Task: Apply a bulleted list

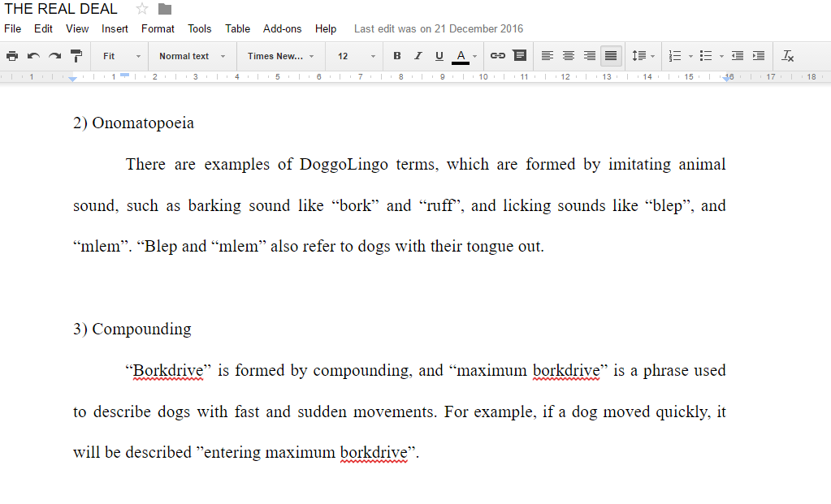Action: [x=705, y=56]
